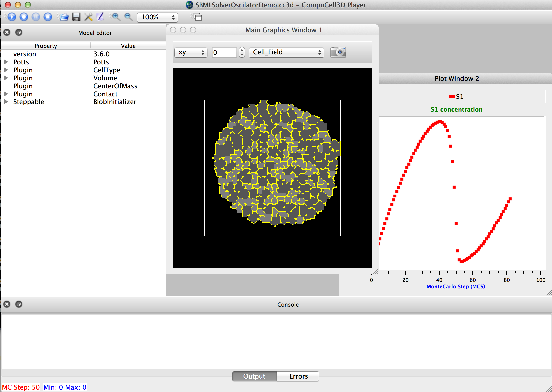Switch to the Errors console tab

point(298,376)
